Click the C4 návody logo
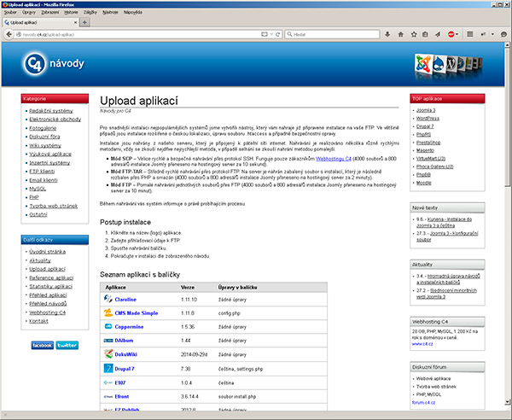The image size is (512, 420). point(54,63)
